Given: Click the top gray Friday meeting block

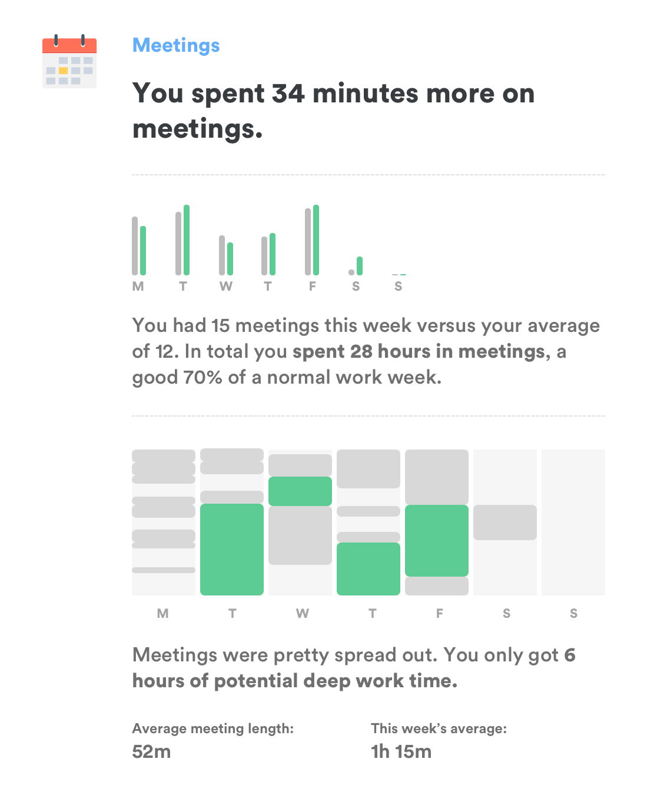Looking at the screenshot, I should tap(437, 477).
